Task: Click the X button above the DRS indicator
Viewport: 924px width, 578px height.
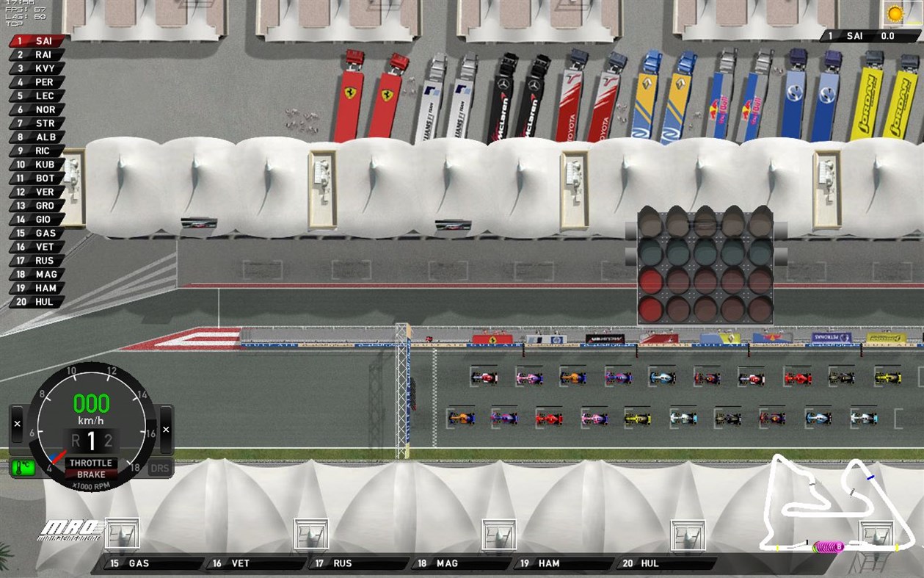Action: point(166,430)
